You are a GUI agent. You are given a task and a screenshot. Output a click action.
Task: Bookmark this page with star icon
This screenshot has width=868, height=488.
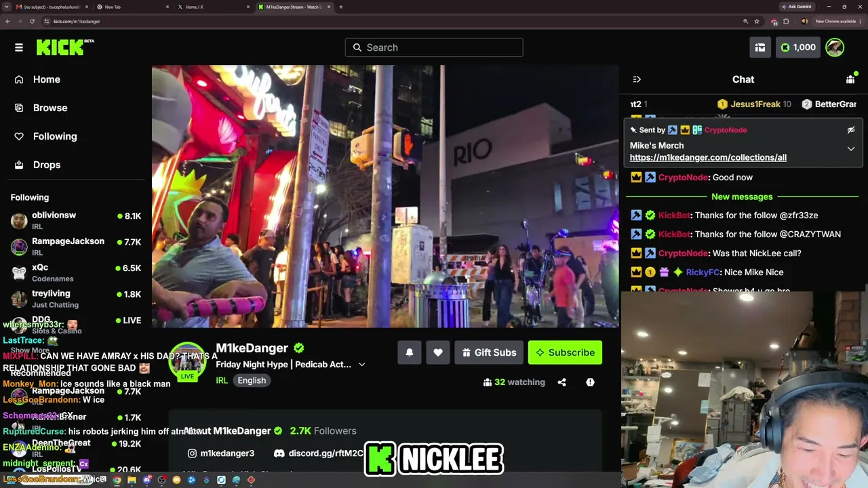(x=757, y=21)
